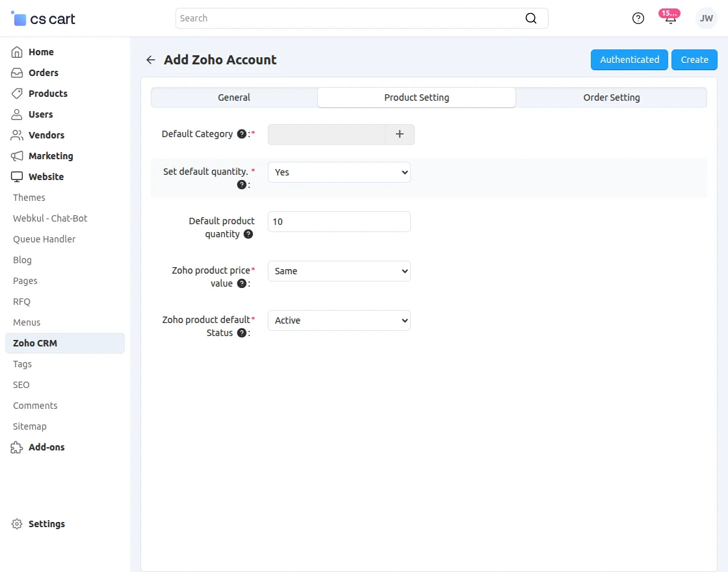Open the help question mark icon in header
The image size is (728, 572).
638,18
